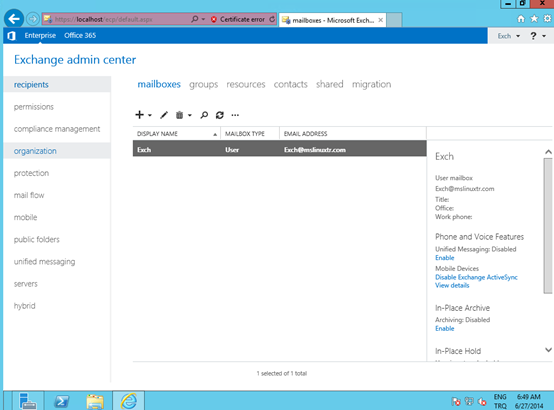Image resolution: width=554 pixels, height=410 pixels.
Task: Open the plus icon dropdown arrow
Action: 150,115
